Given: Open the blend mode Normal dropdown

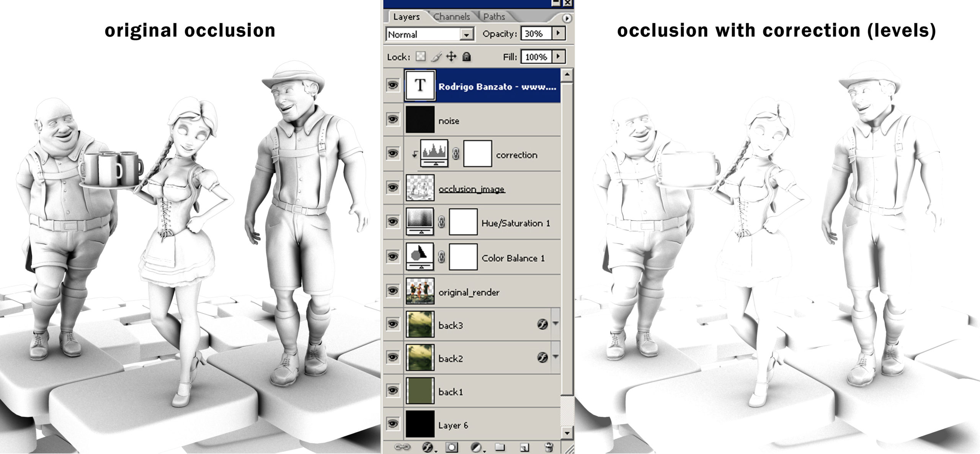Looking at the screenshot, I should pos(466,34).
